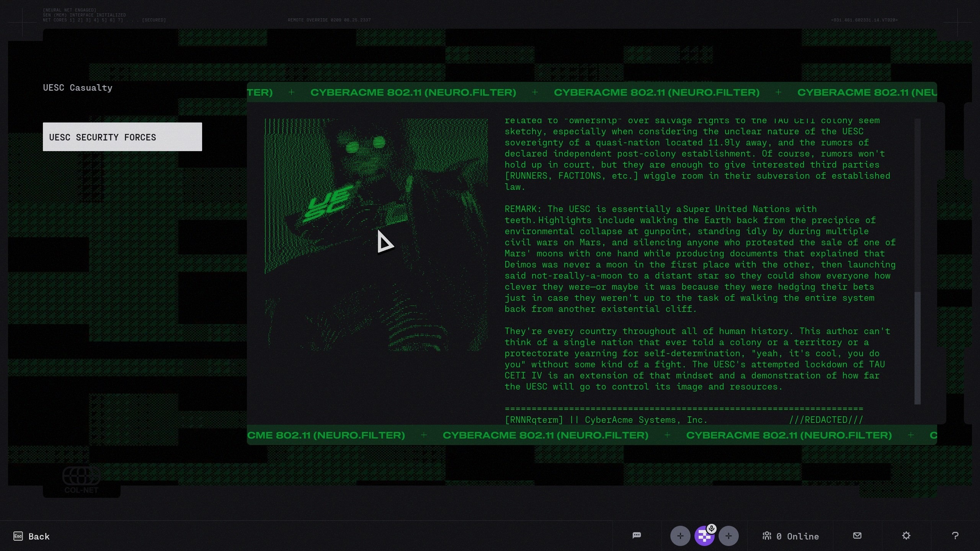Click the left empty fireteam slot plus

click(680, 536)
